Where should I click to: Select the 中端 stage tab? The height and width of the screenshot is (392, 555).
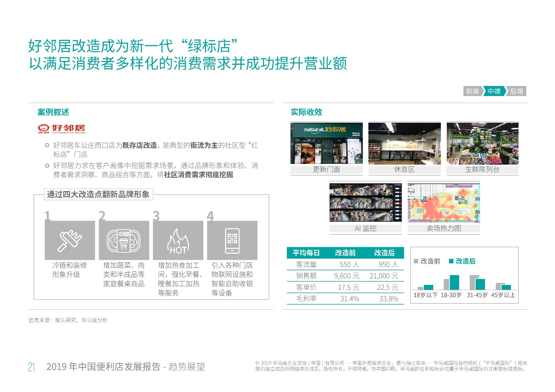[x=494, y=91]
